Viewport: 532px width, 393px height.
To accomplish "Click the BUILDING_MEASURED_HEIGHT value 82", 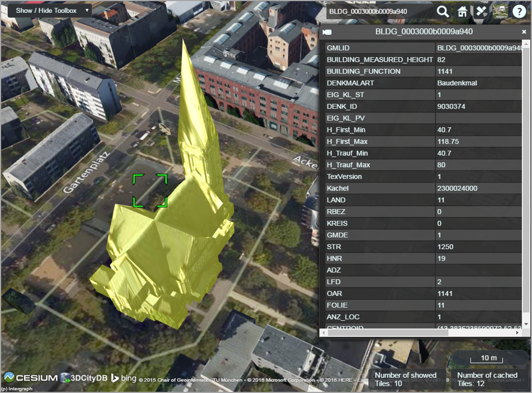I will [x=441, y=59].
